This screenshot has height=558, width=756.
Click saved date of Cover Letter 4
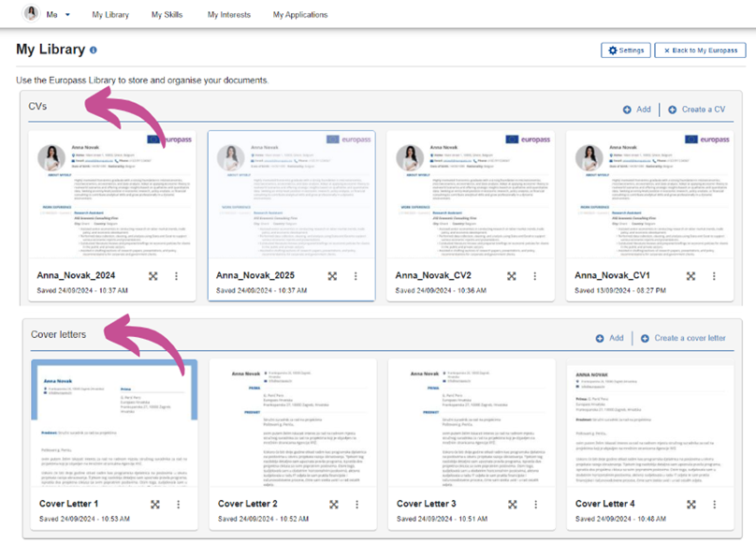pyautogui.click(x=620, y=519)
